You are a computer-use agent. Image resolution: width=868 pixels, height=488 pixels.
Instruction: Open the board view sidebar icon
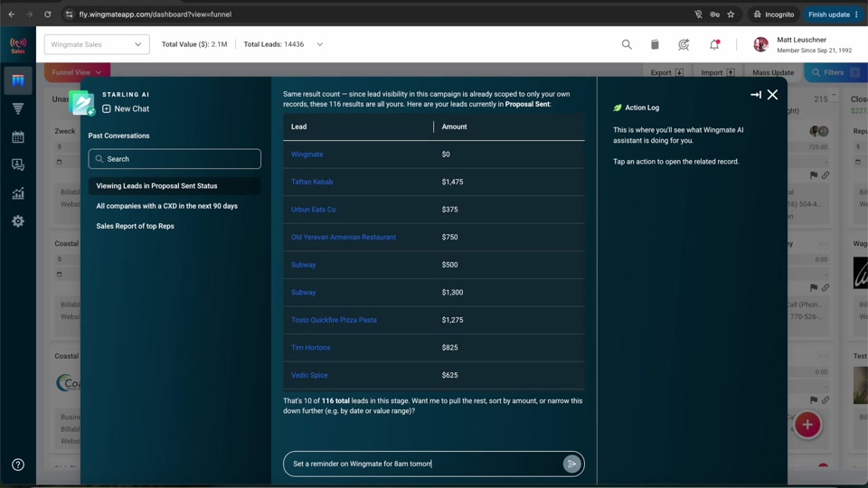tap(18, 80)
